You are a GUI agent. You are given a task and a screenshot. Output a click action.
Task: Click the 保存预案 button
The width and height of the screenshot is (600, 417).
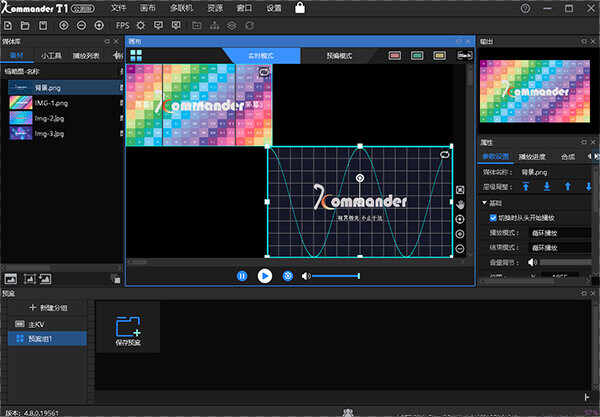pyautogui.click(x=128, y=329)
